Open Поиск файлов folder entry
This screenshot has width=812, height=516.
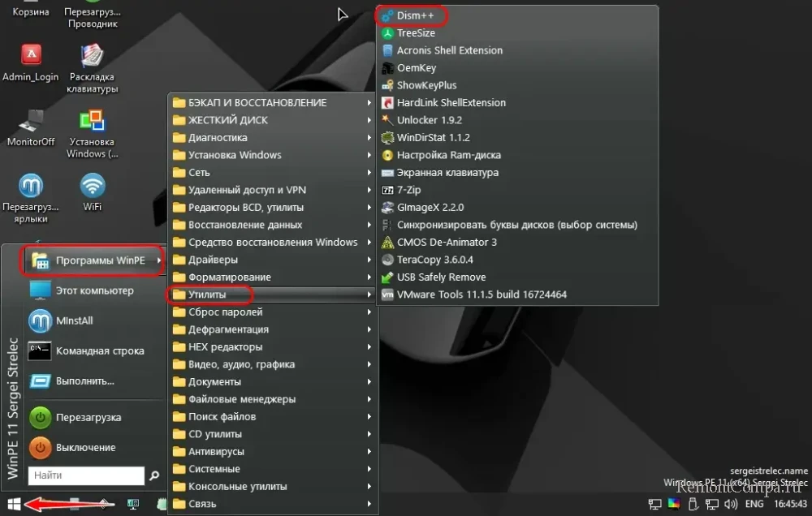273,417
